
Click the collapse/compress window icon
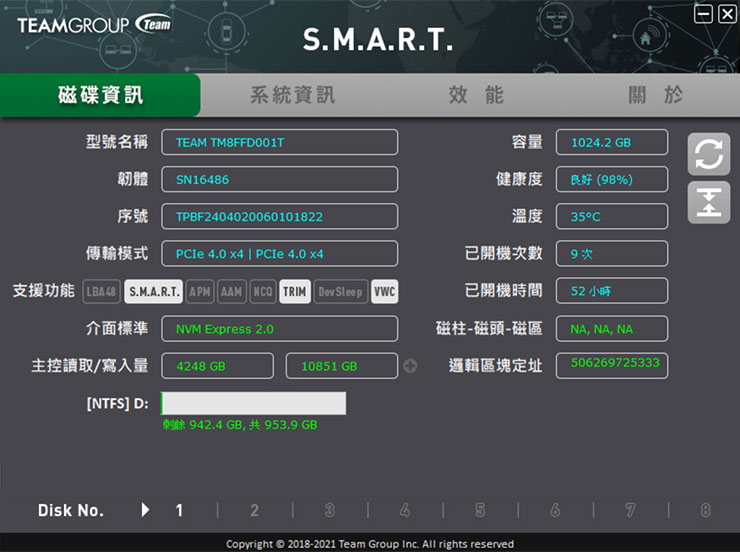click(x=709, y=203)
